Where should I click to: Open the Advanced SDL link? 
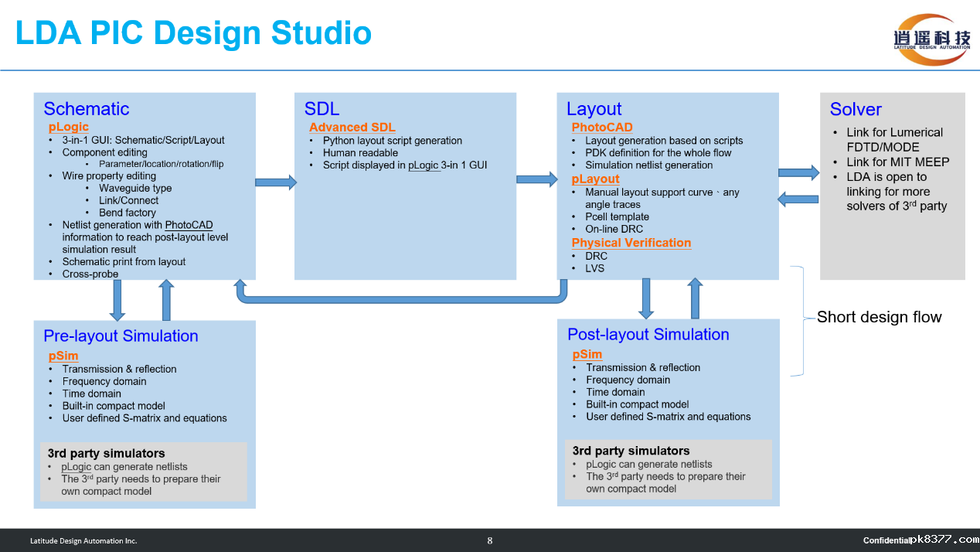point(352,128)
